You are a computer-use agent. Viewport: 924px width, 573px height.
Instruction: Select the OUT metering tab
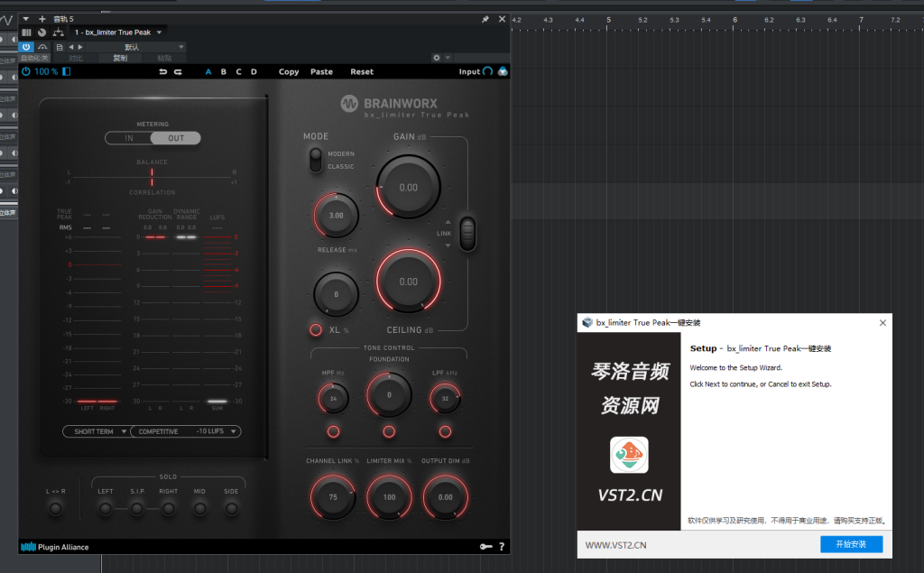[175, 138]
